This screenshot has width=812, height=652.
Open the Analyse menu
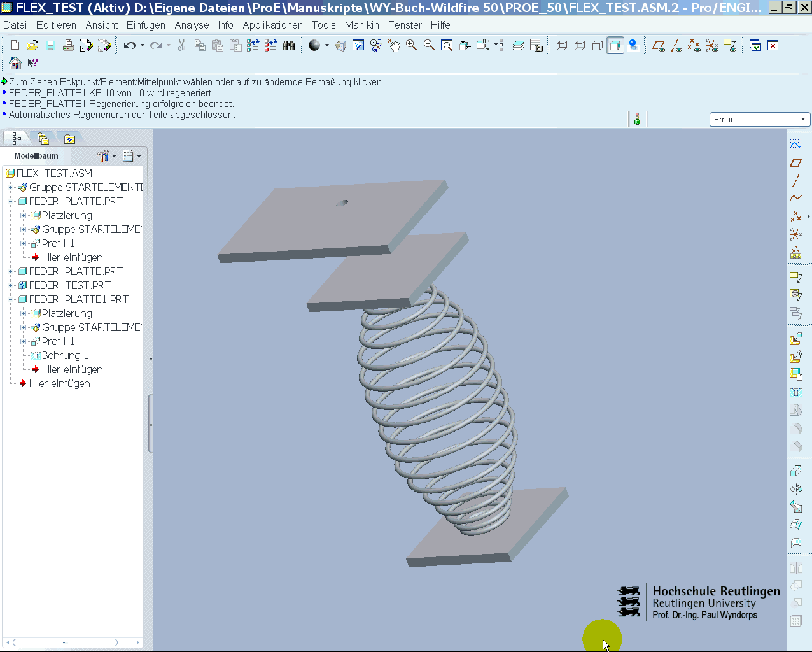192,25
